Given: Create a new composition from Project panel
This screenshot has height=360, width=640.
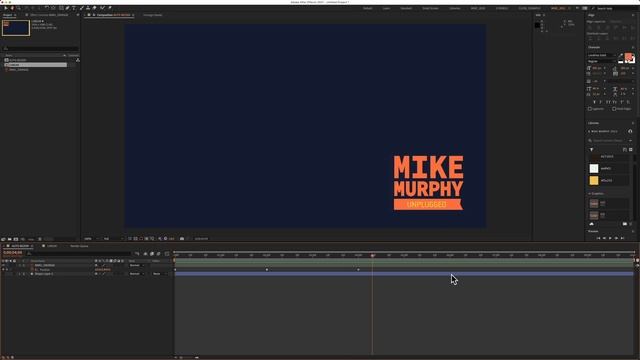Looking at the screenshot, I should coord(16,239).
